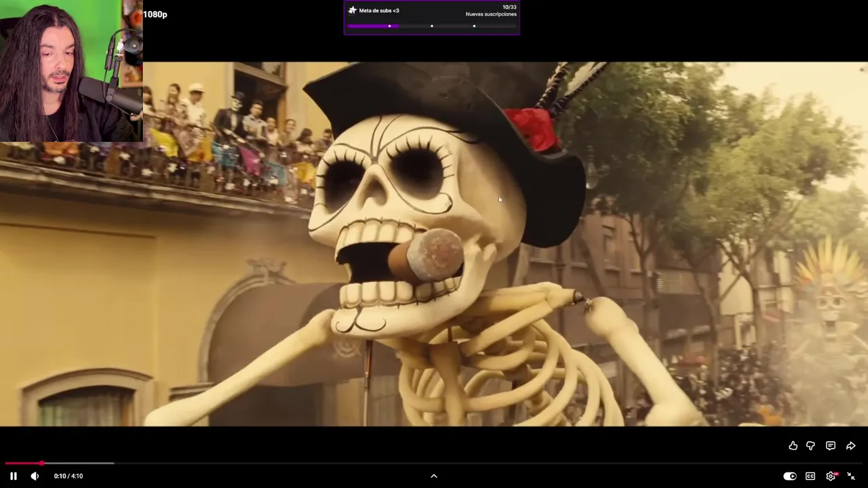The height and width of the screenshot is (488, 868).
Task: Pause the video playback
Action: click(13, 476)
